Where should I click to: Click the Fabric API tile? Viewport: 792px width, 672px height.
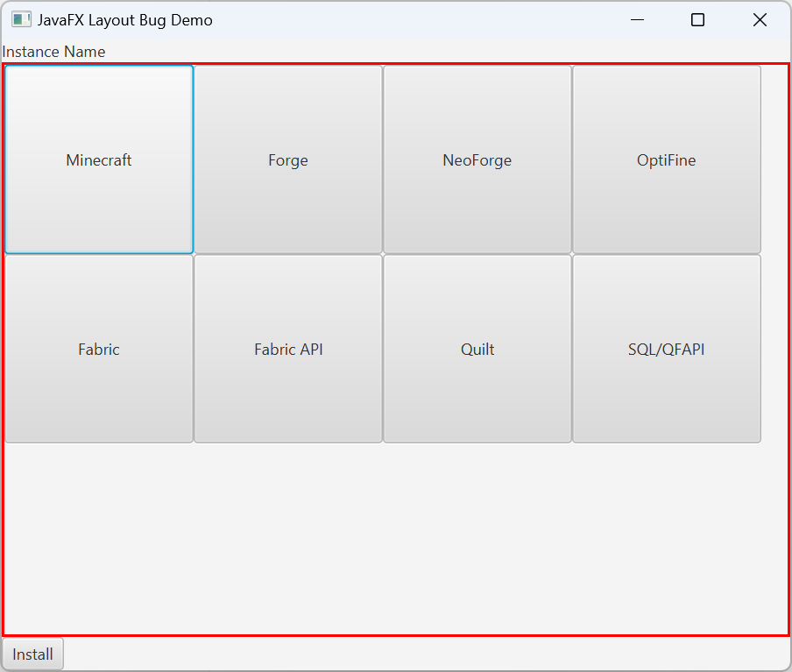click(288, 349)
